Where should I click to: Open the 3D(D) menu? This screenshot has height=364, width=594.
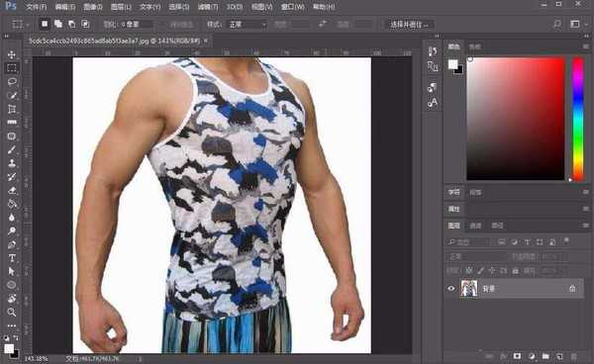(x=235, y=7)
